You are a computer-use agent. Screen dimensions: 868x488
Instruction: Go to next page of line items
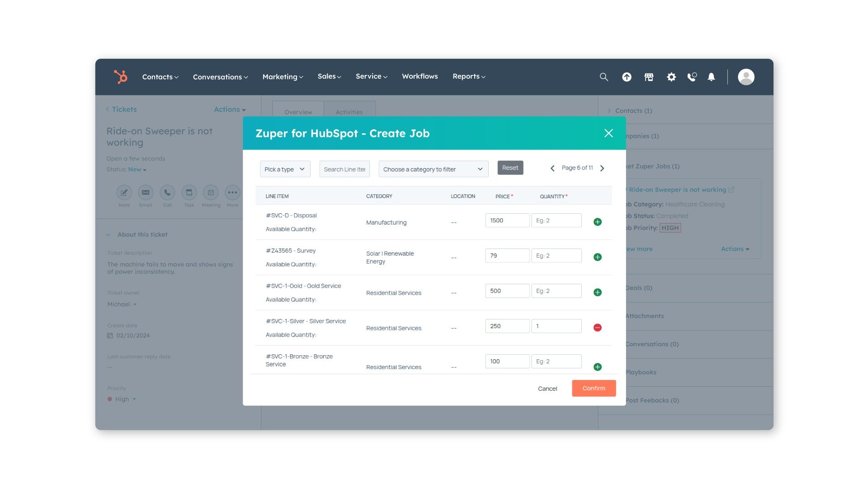pyautogui.click(x=602, y=169)
